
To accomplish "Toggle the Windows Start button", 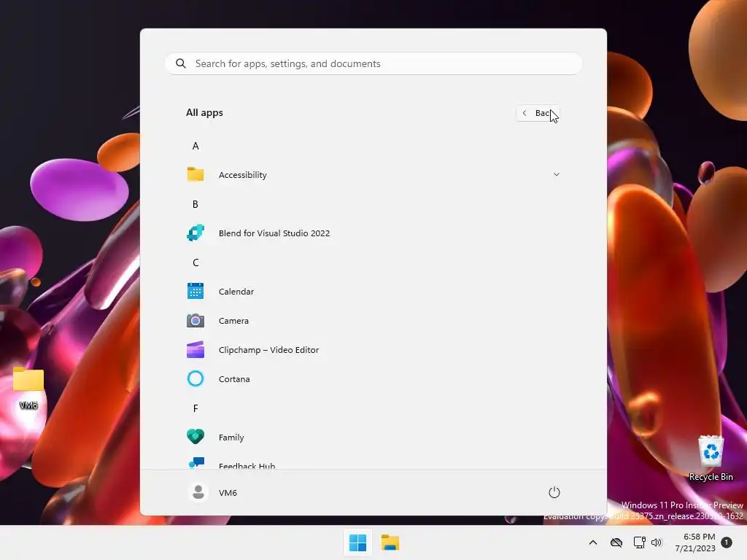I will point(357,542).
